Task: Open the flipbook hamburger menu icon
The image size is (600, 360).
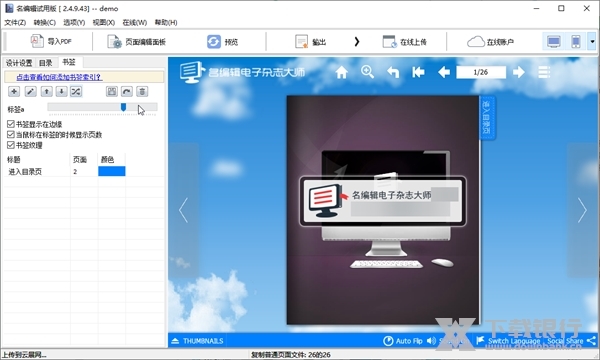Action: pos(544,72)
